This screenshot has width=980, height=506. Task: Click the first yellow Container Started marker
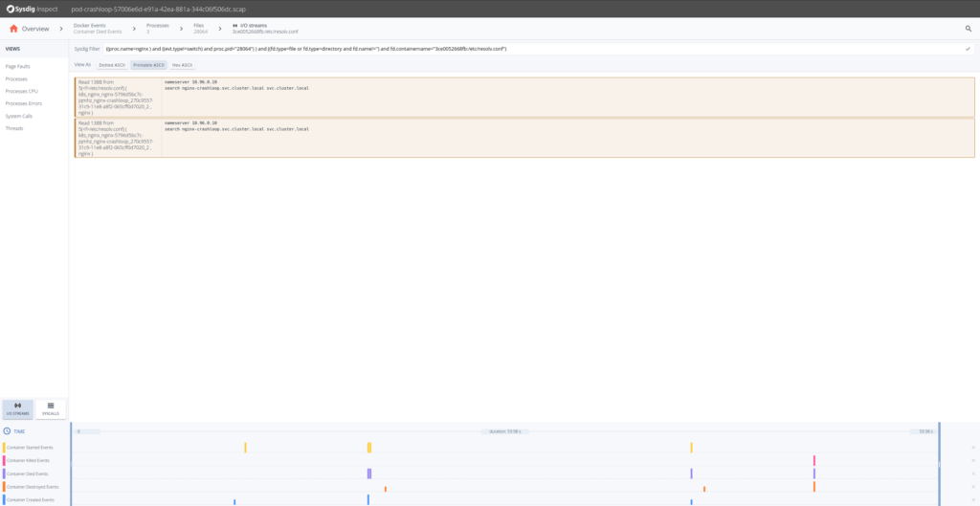pos(245,448)
